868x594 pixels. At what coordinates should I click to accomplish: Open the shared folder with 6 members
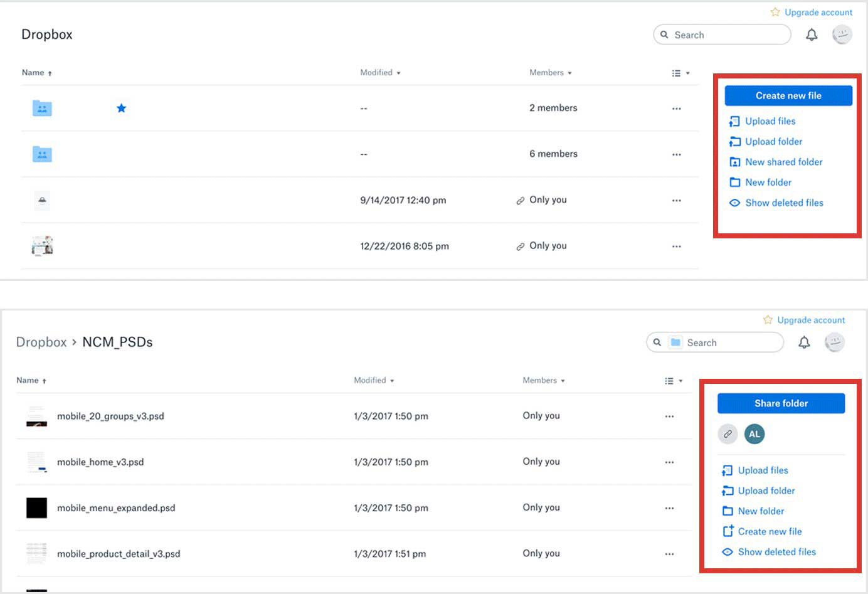click(x=42, y=154)
